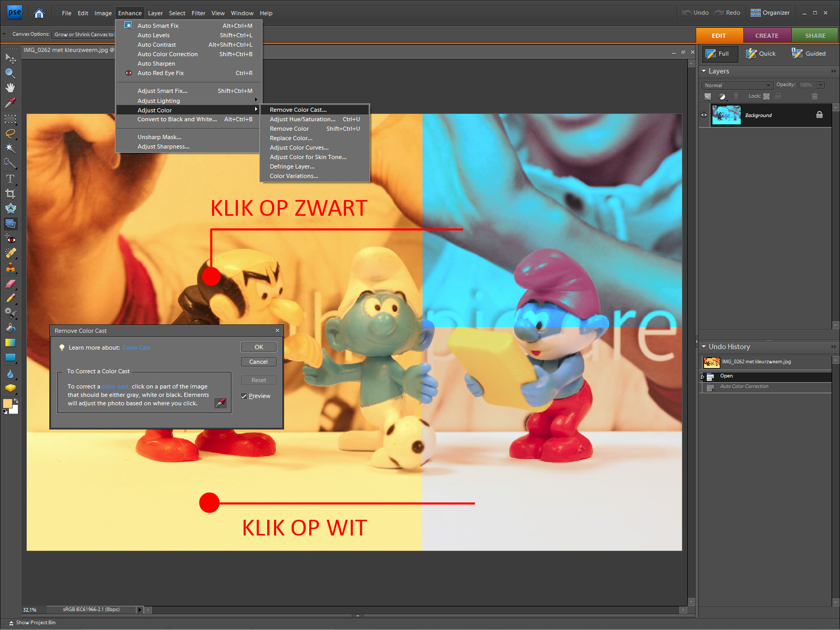This screenshot has height=630, width=840.
Task: Click Cancel in Remove Color Cast dialog
Action: [x=259, y=362]
